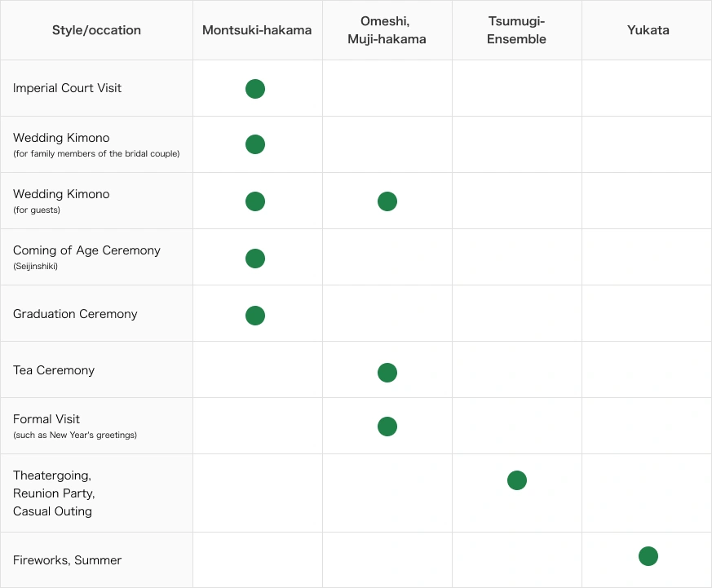Click the Graduation Ceremony green dot
Screen dimensions: 712x588
255,316
